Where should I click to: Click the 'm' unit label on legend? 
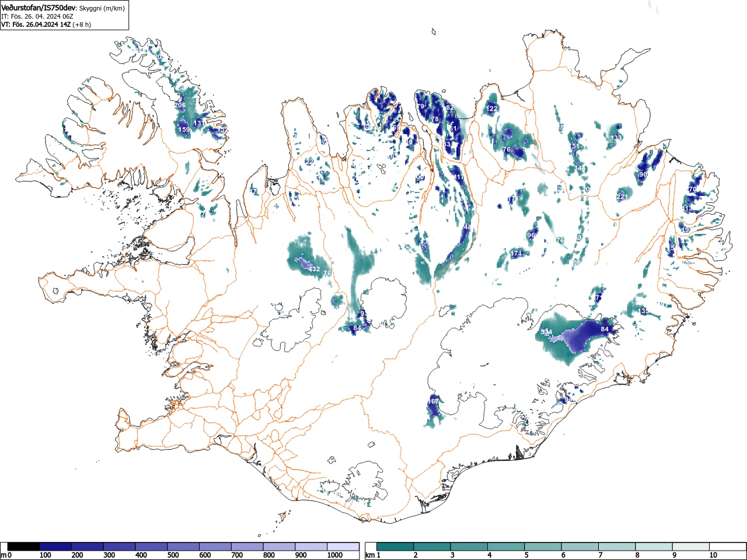click(4, 555)
